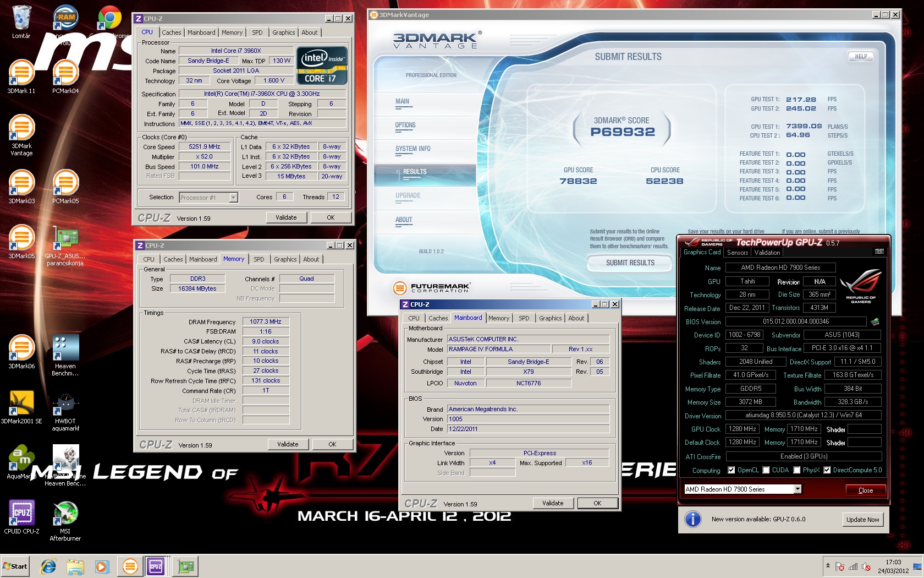The height and width of the screenshot is (578, 924).
Task: Open 3DMark06 desktop shortcut
Action: click(21, 352)
